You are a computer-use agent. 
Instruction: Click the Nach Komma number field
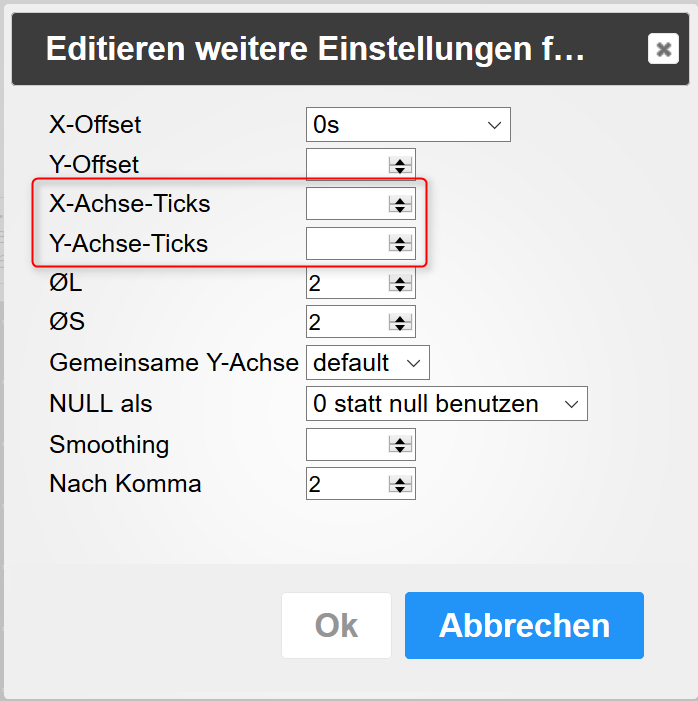click(x=346, y=485)
